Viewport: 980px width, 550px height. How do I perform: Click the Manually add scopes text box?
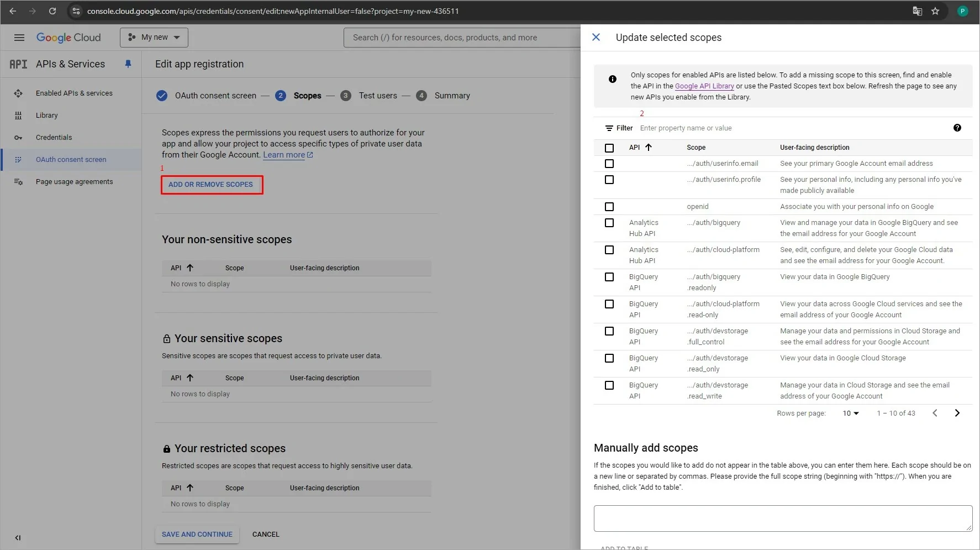[782, 518]
